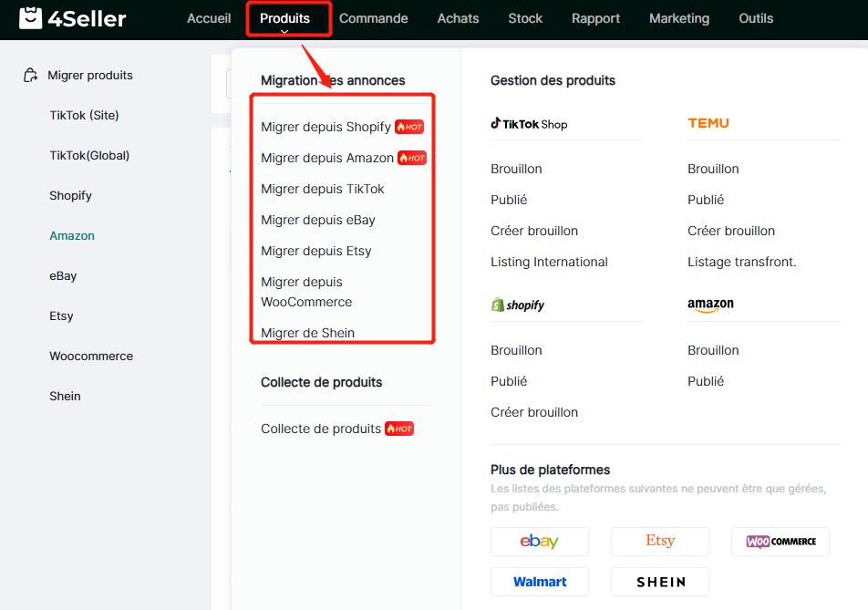Click the Migrer produits sidebar icon
Screen dimensions: 868x610
pos(30,76)
